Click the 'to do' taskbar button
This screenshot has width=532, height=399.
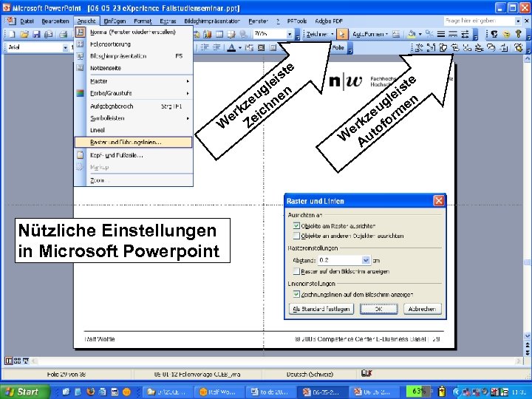click(x=270, y=392)
